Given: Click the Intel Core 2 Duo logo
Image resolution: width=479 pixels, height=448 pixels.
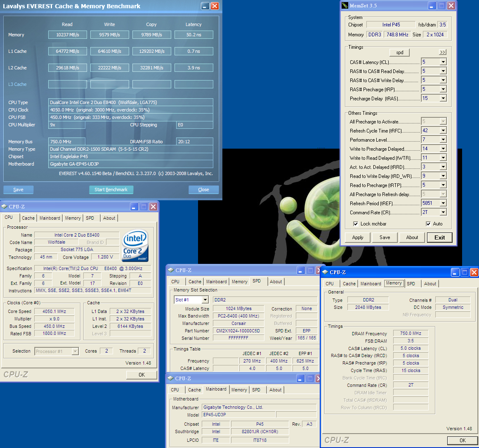Looking at the screenshot, I should pos(135,246).
